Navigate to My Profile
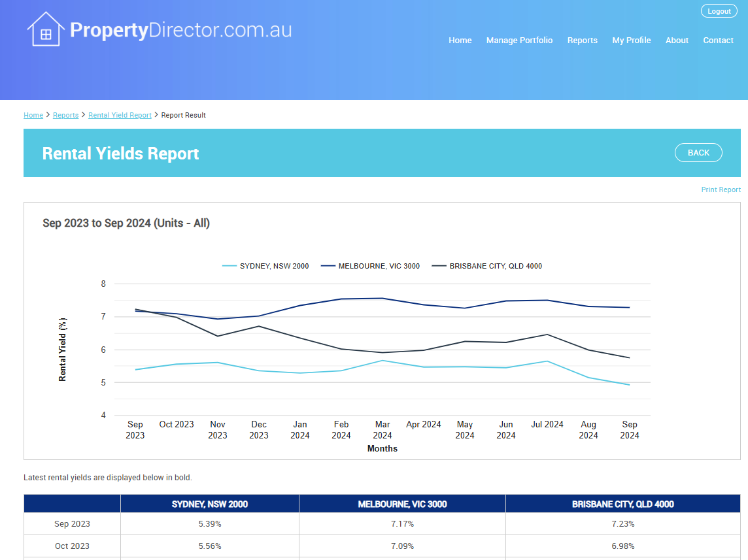748x560 pixels. pos(631,40)
